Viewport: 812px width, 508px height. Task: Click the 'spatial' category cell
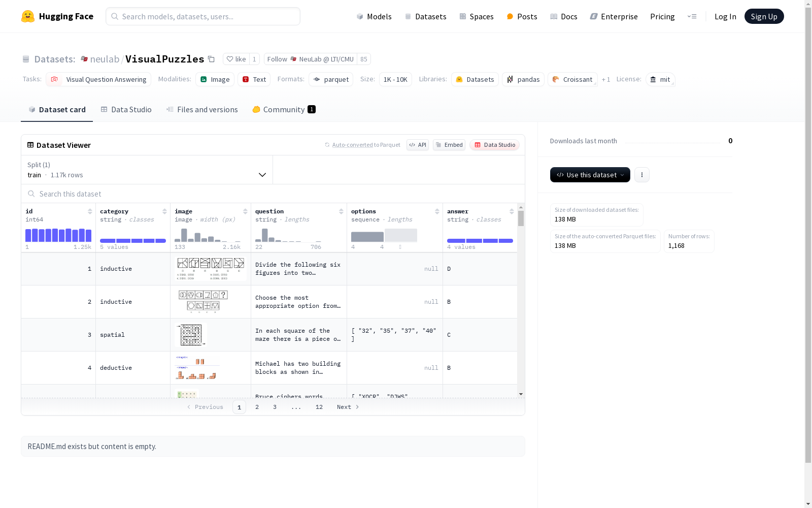point(133,335)
